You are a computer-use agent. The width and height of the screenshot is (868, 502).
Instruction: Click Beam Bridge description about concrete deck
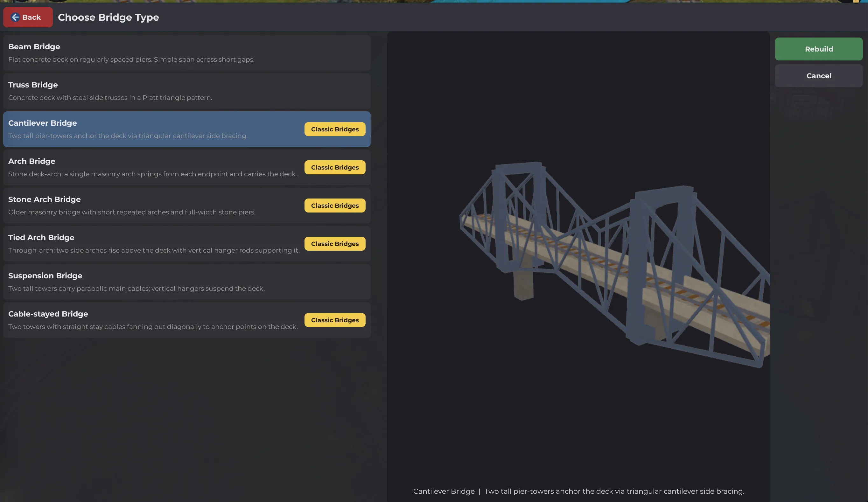(x=131, y=59)
